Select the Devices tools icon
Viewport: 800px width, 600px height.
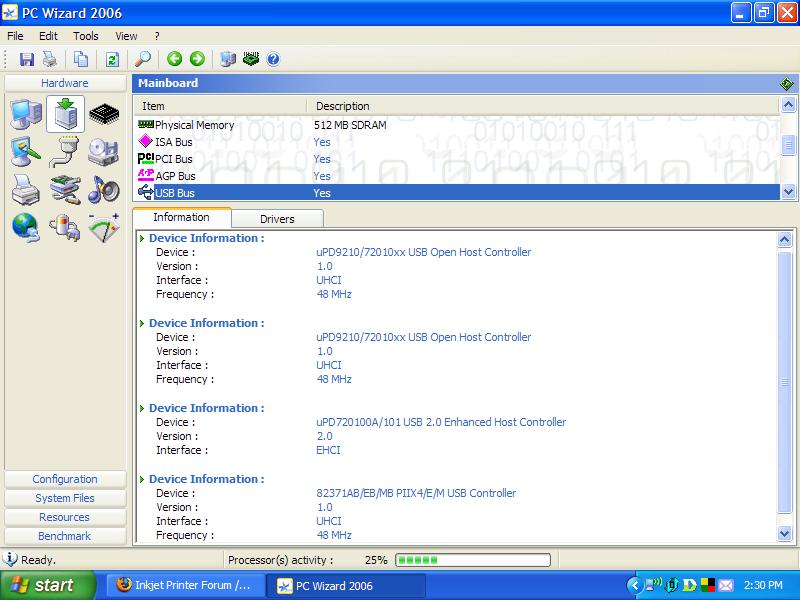click(x=65, y=190)
